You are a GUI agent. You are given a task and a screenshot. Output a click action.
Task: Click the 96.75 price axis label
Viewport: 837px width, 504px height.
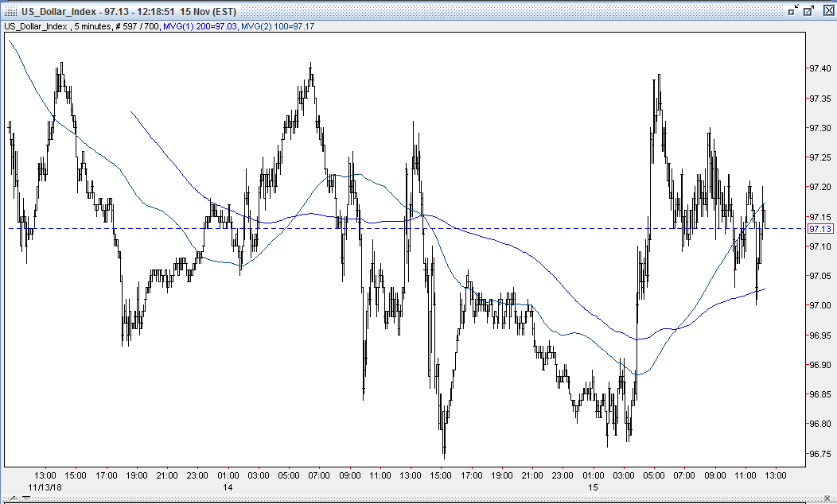pyautogui.click(x=820, y=455)
